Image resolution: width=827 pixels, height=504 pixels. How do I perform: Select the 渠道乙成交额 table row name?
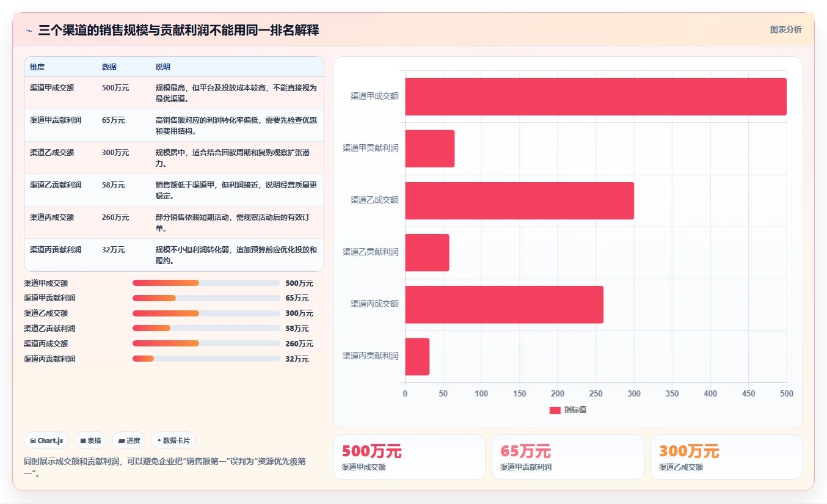click(x=52, y=153)
